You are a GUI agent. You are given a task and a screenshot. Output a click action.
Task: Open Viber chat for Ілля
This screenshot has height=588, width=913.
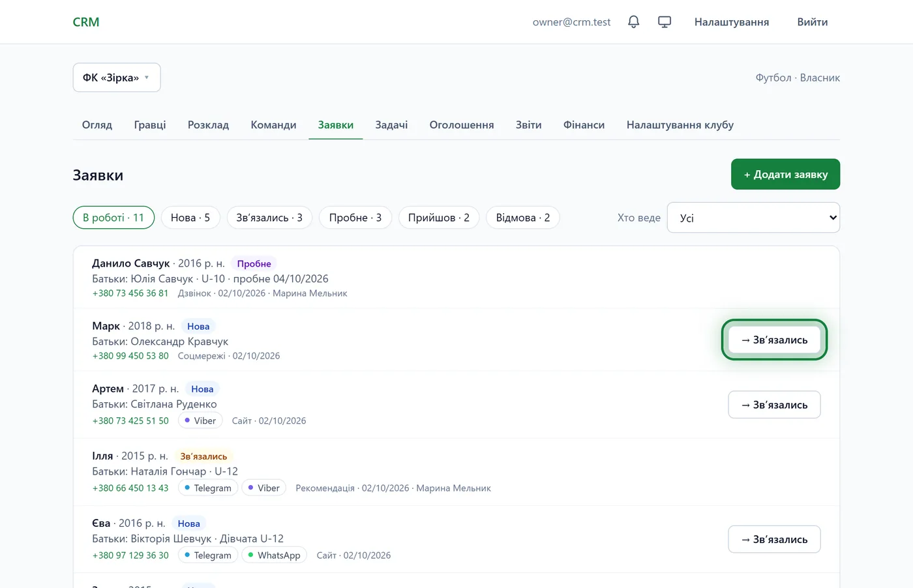(264, 488)
